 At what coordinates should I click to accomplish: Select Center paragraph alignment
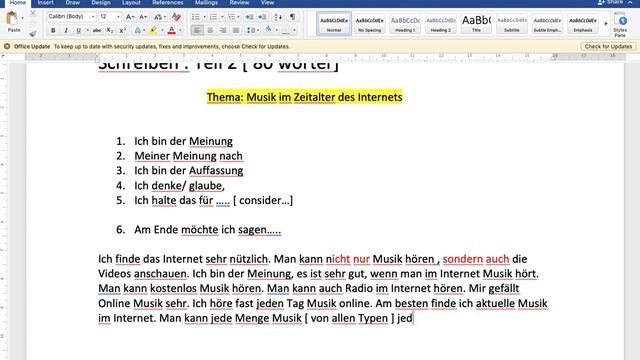click(x=210, y=30)
